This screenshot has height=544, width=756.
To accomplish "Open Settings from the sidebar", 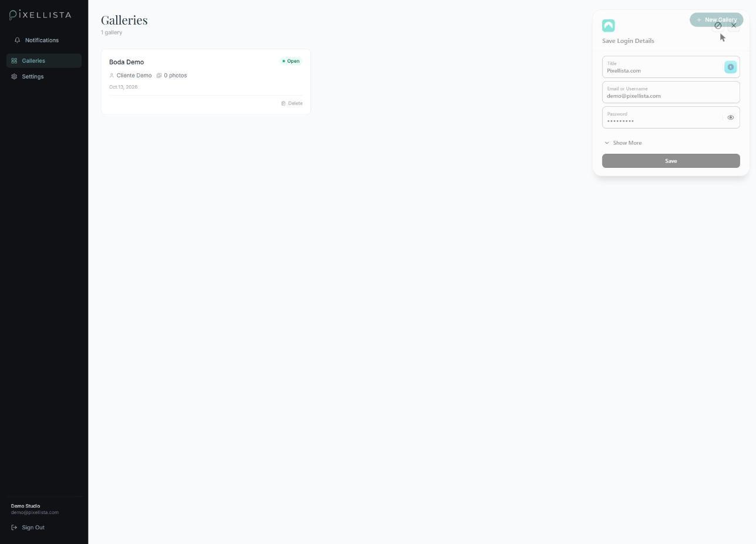I will tap(44, 76).
